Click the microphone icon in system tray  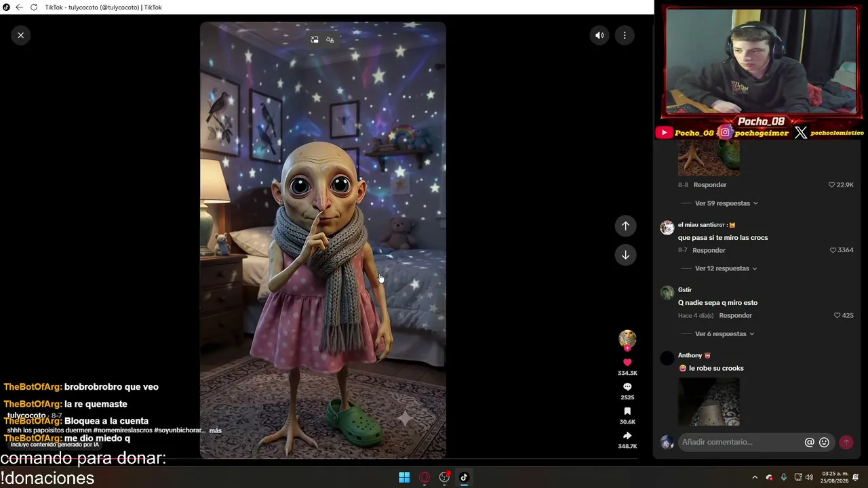pyautogui.click(x=783, y=477)
